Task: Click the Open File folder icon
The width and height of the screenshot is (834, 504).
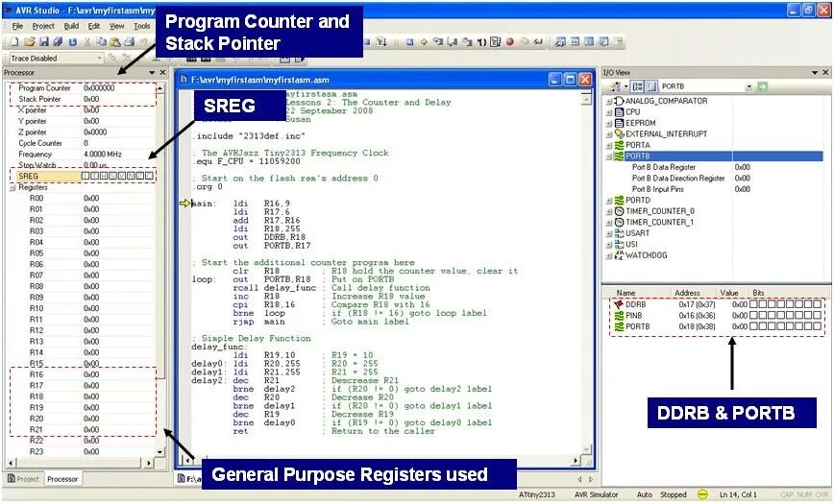Action: (x=29, y=42)
